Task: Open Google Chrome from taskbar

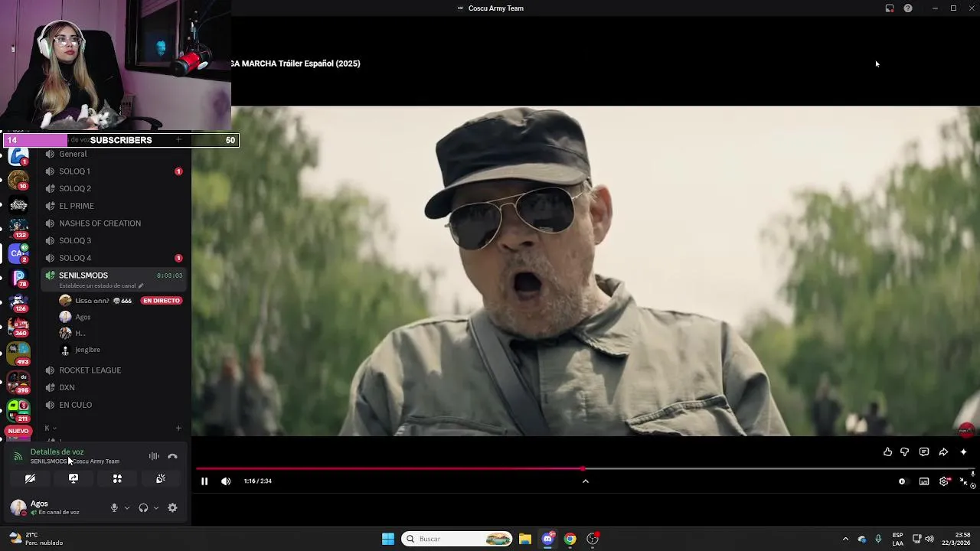Action: [x=570, y=539]
